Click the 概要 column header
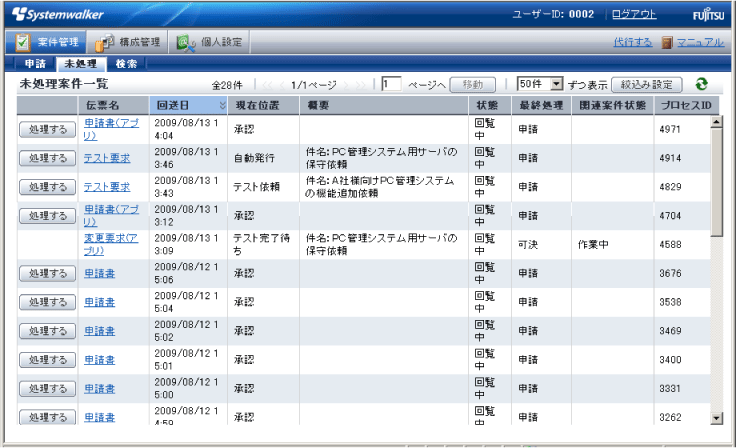Viewport: 736px width, 448px height. click(x=384, y=106)
